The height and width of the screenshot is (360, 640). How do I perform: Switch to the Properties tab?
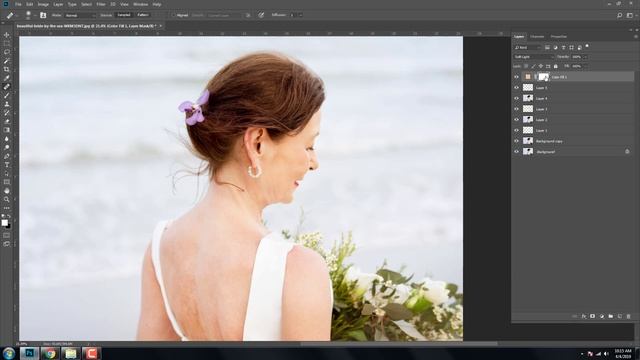click(x=559, y=36)
